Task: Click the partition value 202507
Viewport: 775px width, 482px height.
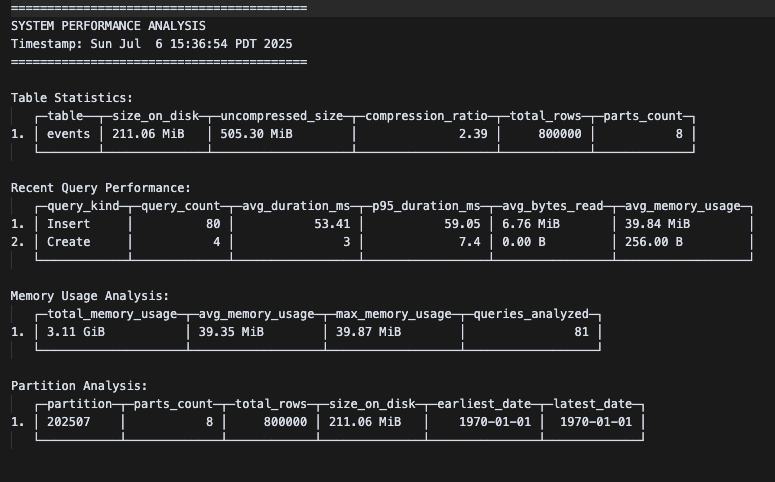Action: pyautogui.click(x=68, y=422)
